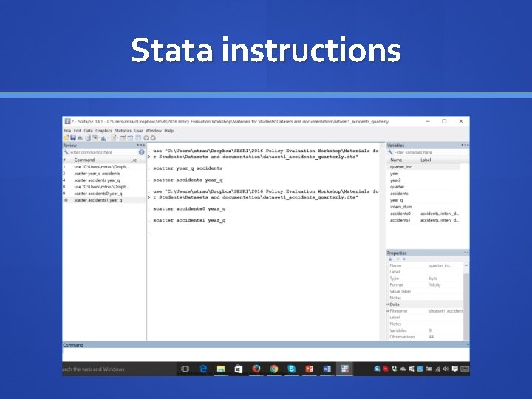The image size is (532, 399).
Task: Open the Edit menu
Action: pos(78,131)
